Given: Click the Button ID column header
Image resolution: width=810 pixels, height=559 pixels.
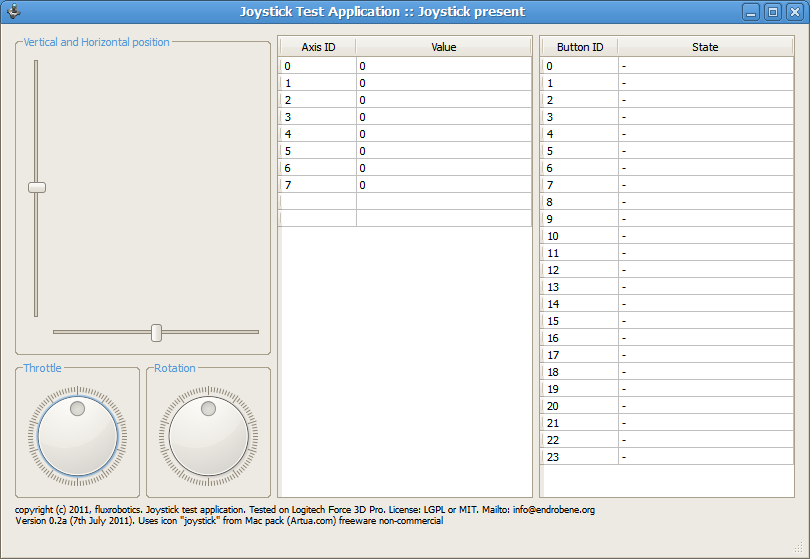Looking at the screenshot, I should click(580, 47).
